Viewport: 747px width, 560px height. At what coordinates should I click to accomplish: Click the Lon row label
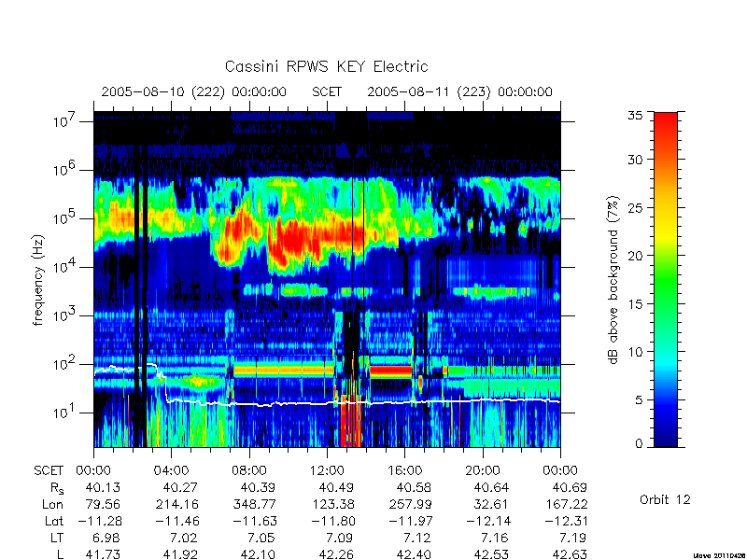tap(52, 504)
